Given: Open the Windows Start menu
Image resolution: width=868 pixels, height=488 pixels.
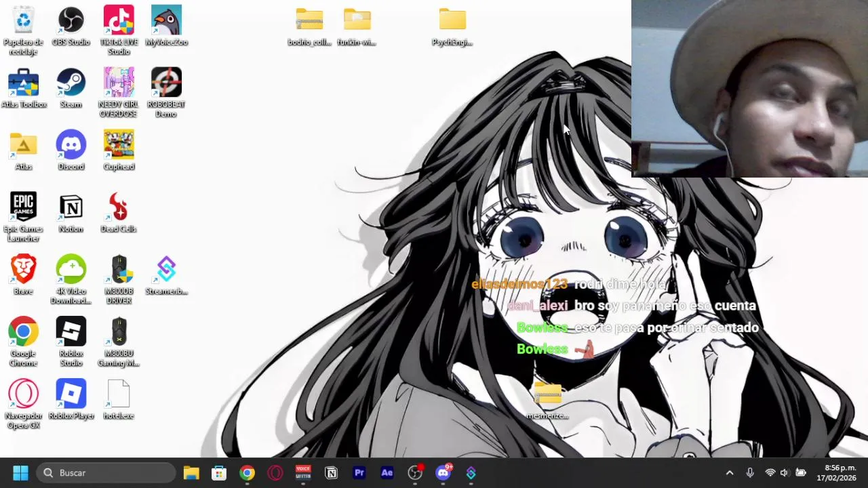Looking at the screenshot, I should click(x=20, y=472).
